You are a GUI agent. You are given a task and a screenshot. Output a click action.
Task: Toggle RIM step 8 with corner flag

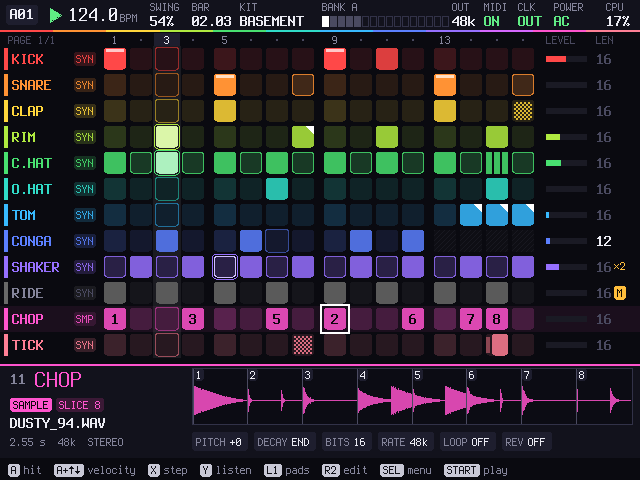(x=303, y=137)
